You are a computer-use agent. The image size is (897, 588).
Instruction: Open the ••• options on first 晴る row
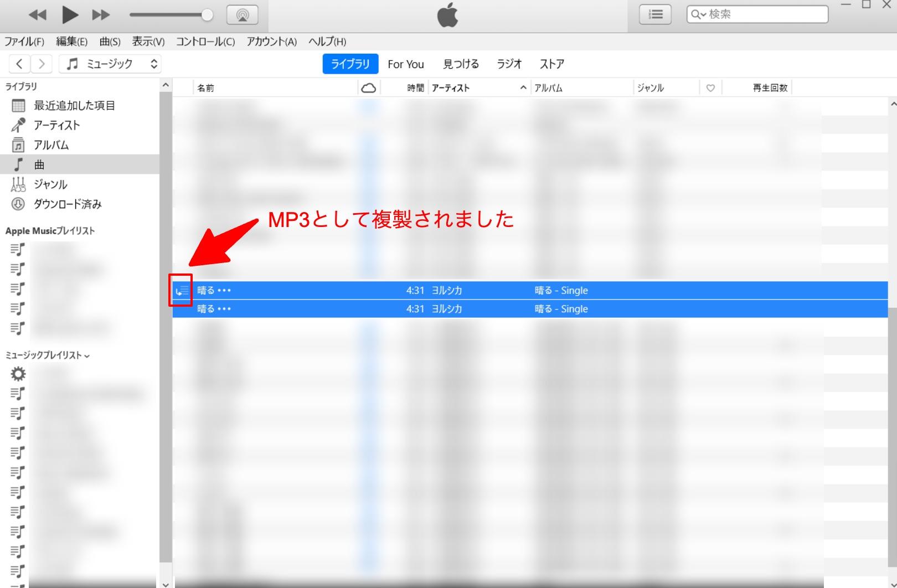(224, 291)
